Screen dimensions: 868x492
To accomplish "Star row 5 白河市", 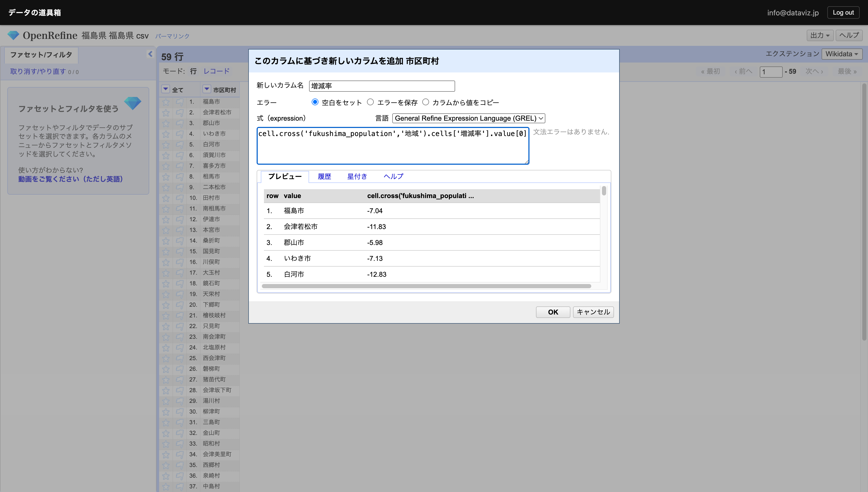I will click(x=166, y=145).
